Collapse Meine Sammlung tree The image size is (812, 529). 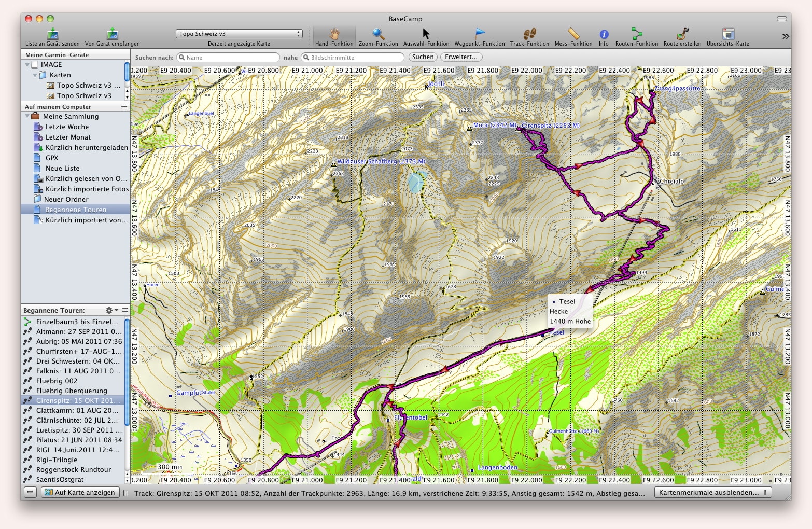click(27, 117)
